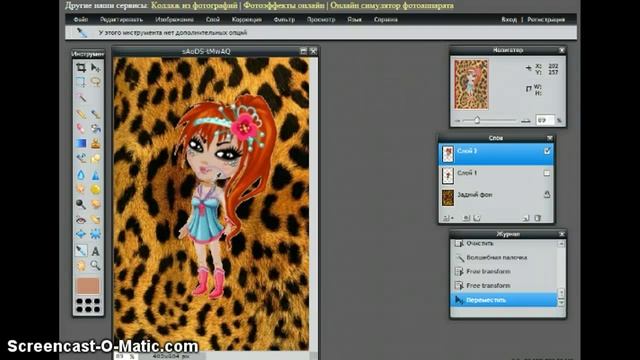Screen dimensions: 640x360
Task: Select the Слой 1 layer row
Action: click(x=496, y=176)
